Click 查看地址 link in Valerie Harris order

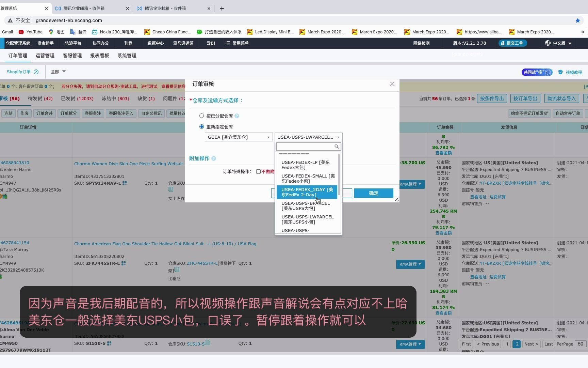pyautogui.click(x=478, y=197)
